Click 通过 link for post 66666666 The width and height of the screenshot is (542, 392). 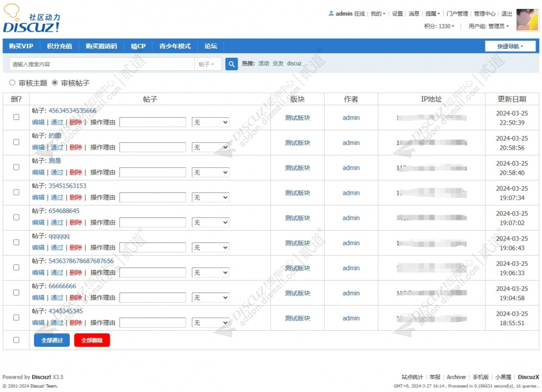tap(57, 297)
